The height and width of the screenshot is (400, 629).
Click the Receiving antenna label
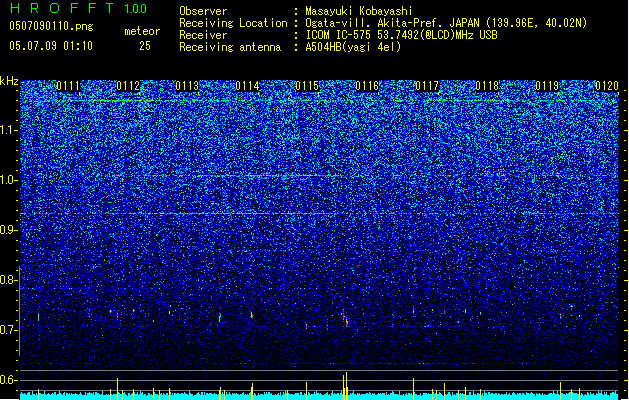coord(230,47)
